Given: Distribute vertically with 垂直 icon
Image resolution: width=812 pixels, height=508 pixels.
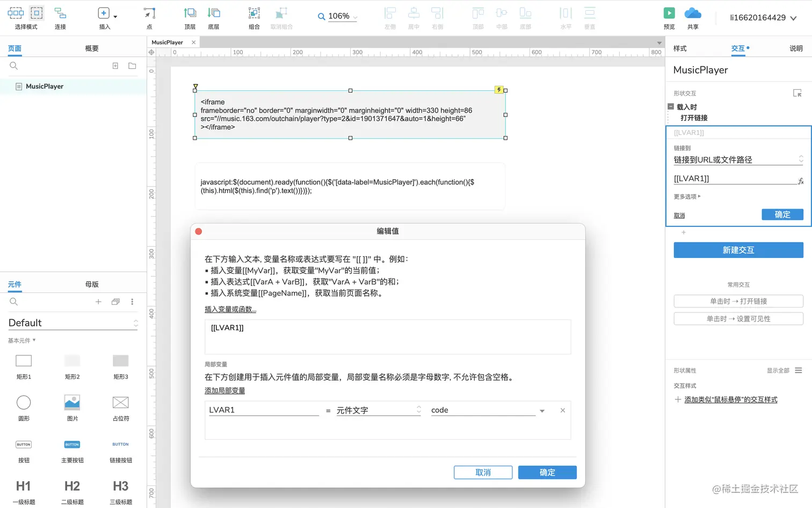Looking at the screenshot, I should click(x=590, y=13).
